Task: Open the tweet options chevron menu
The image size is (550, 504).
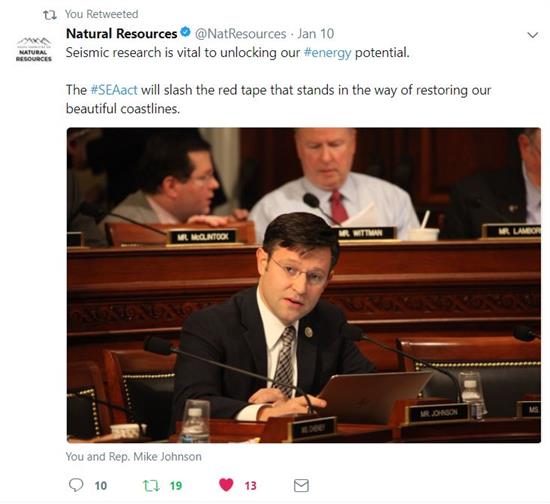Action: [x=532, y=35]
